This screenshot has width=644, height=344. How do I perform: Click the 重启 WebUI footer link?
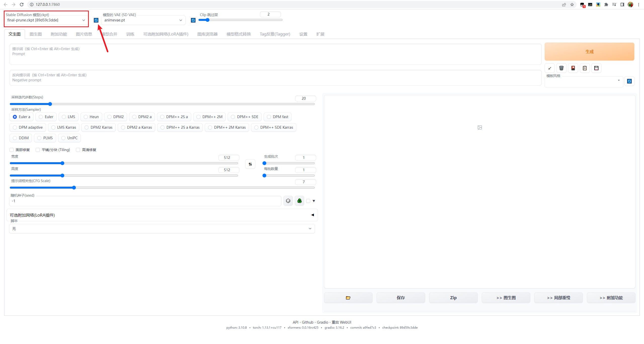point(341,322)
